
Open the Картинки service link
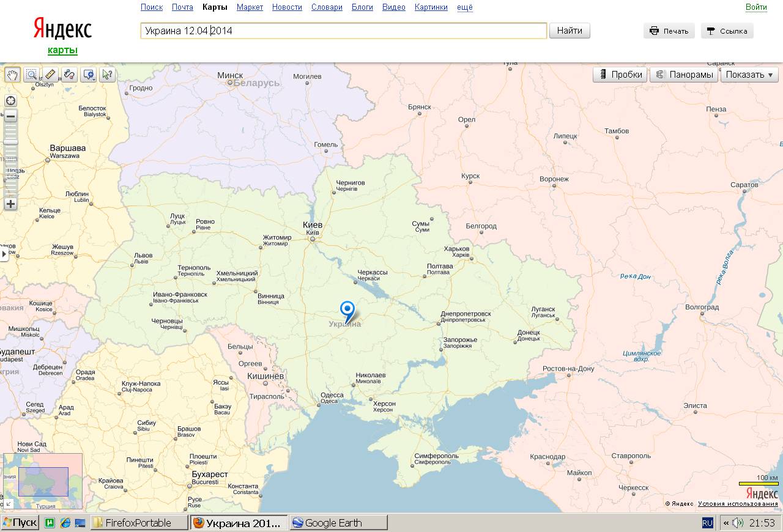[431, 7]
